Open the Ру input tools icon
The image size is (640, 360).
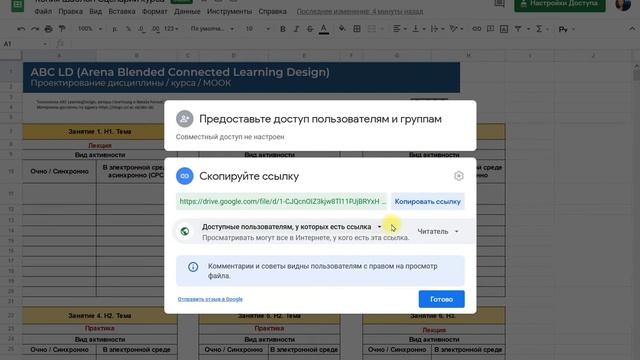tap(563, 29)
